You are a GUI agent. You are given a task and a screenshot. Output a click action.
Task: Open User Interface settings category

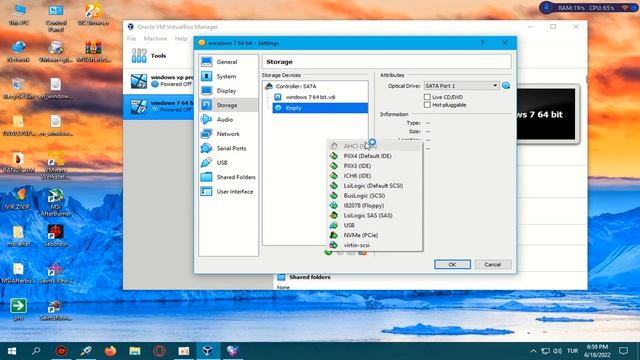tap(228, 191)
